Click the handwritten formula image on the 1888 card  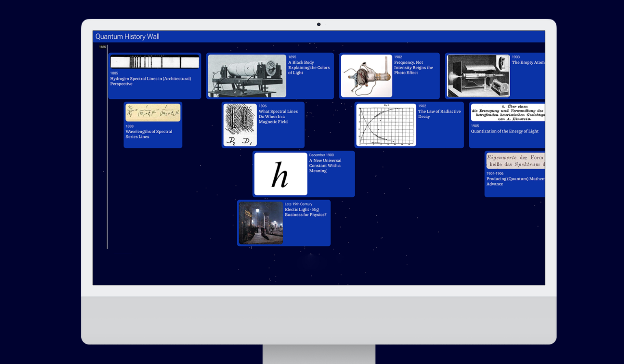(153, 113)
